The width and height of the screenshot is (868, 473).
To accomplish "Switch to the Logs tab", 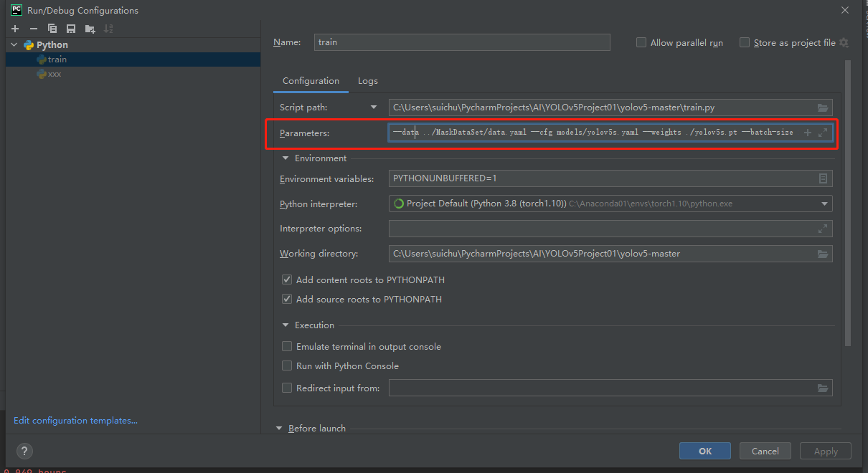I will pos(367,81).
